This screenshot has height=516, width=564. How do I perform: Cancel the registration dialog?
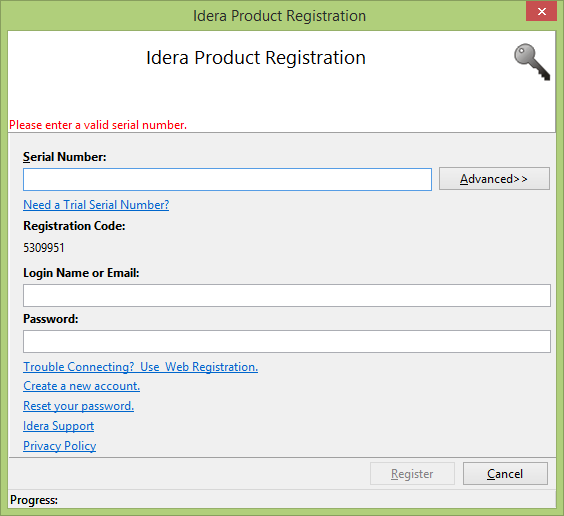(x=505, y=474)
